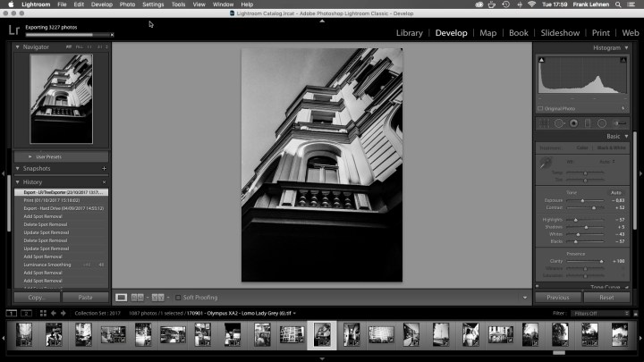The width and height of the screenshot is (644, 362).
Task: Select the Adjustment Brush tool
Action: (x=619, y=122)
